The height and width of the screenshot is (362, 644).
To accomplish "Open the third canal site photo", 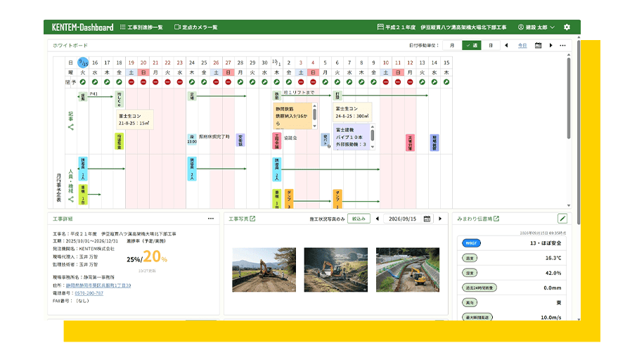I will click(408, 270).
